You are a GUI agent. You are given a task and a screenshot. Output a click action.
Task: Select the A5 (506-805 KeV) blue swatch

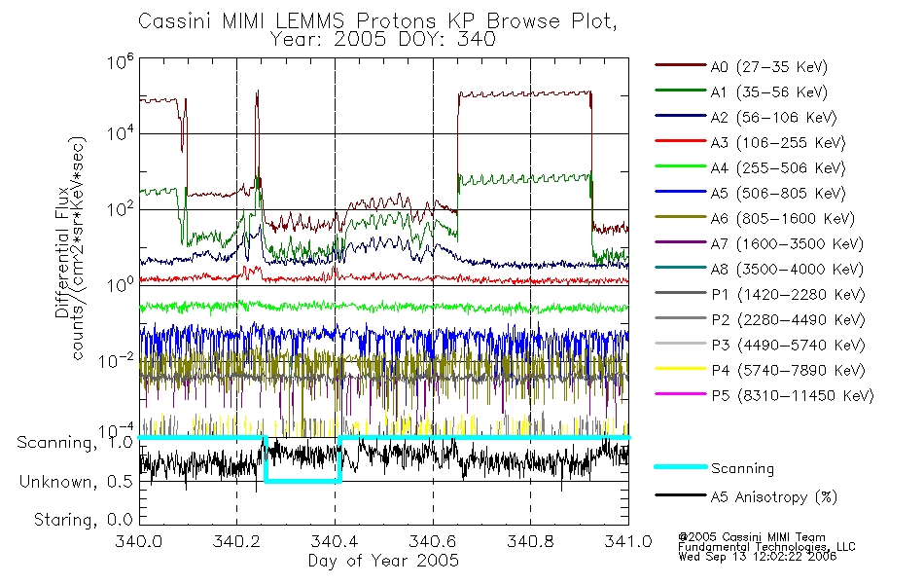pos(680,192)
